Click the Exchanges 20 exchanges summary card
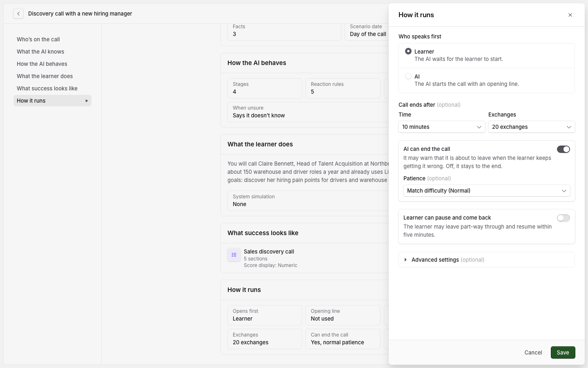588x368 pixels. (265, 339)
